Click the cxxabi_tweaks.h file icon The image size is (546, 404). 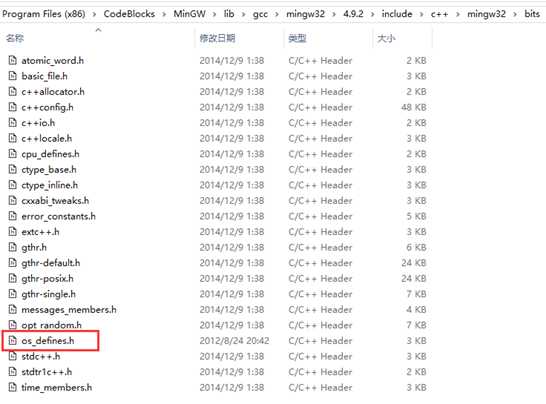13,201
